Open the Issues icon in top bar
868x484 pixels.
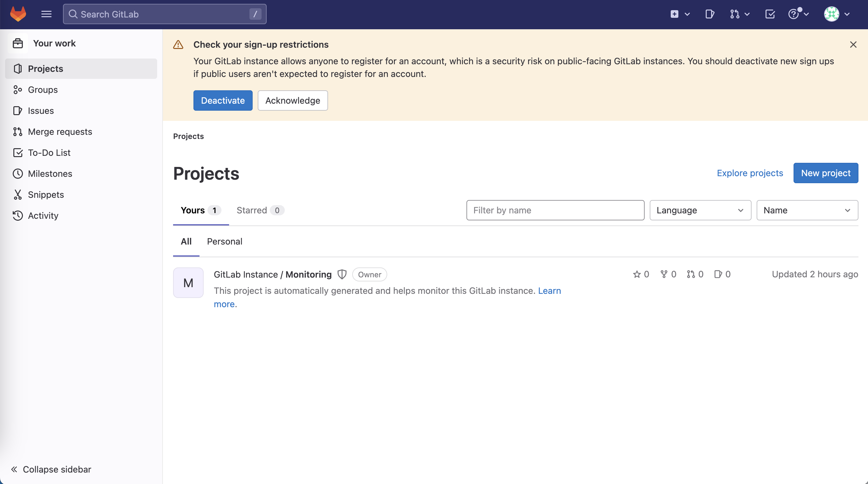710,14
